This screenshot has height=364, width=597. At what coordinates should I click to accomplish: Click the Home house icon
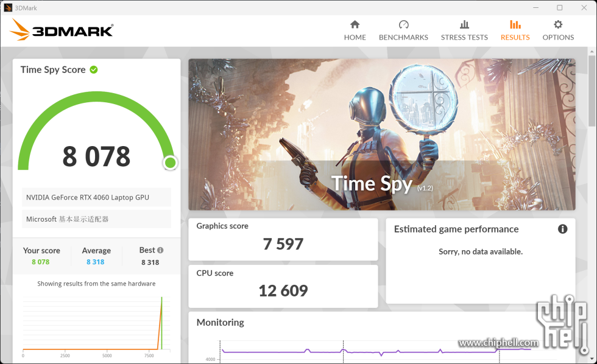[355, 24]
